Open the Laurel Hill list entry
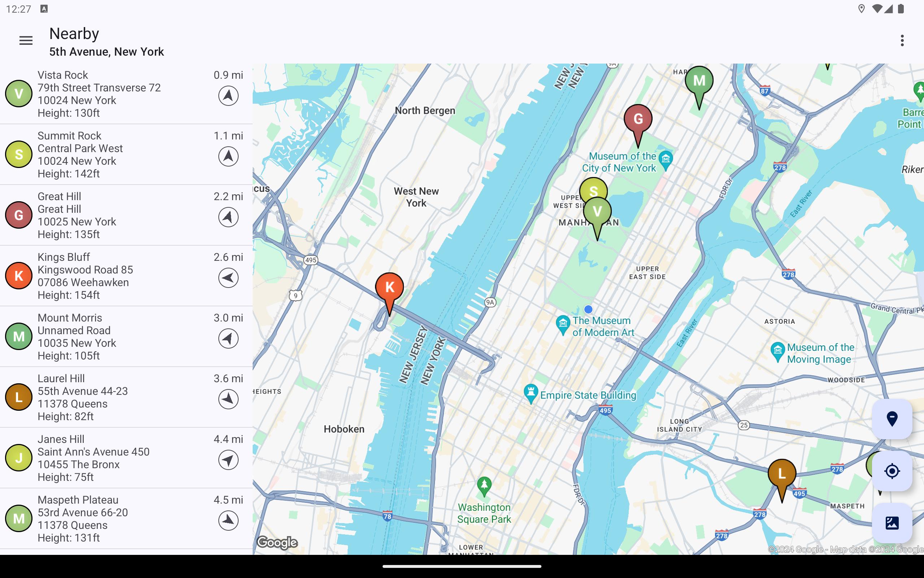The height and width of the screenshot is (578, 924). click(126, 397)
